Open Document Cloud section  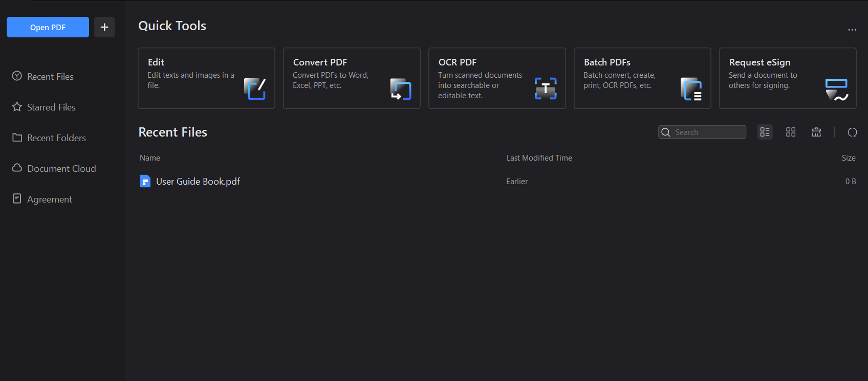coord(61,169)
